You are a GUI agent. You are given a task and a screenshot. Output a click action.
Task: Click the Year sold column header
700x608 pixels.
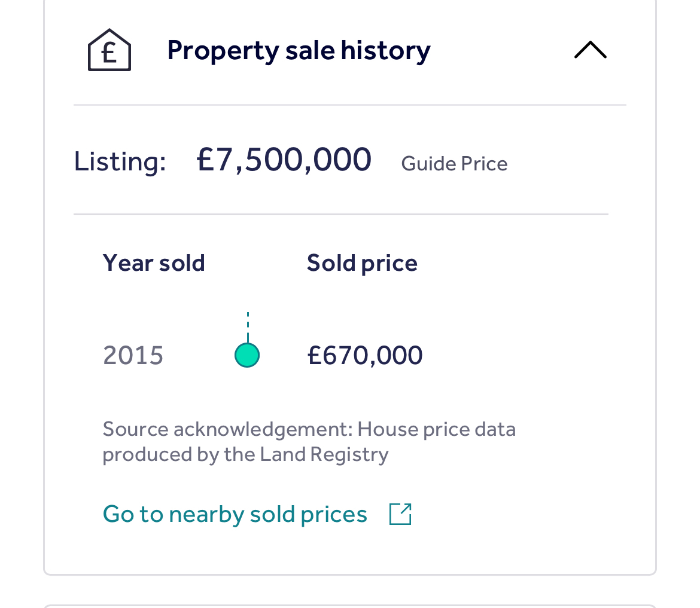click(154, 262)
